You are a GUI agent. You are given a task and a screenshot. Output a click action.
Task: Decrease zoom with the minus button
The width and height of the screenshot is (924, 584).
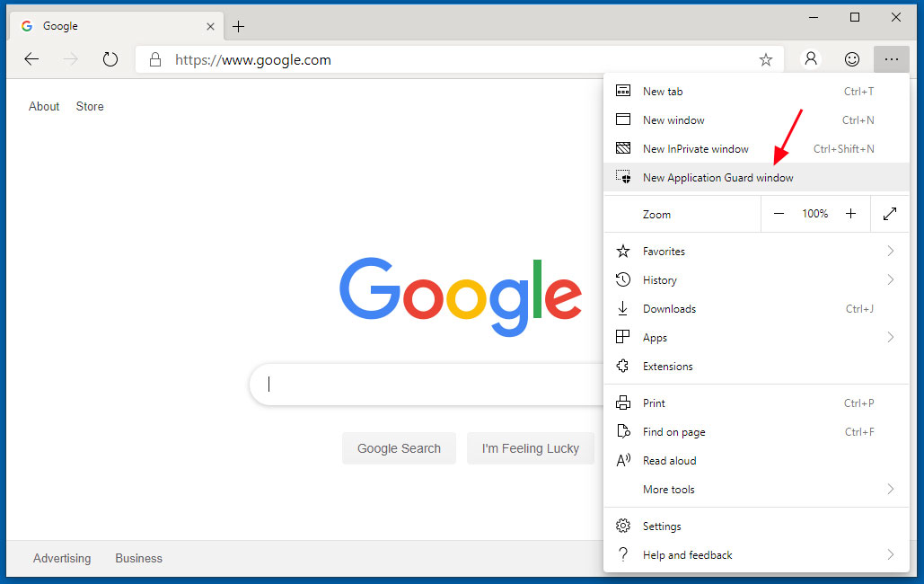pyautogui.click(x=779, y=214)
